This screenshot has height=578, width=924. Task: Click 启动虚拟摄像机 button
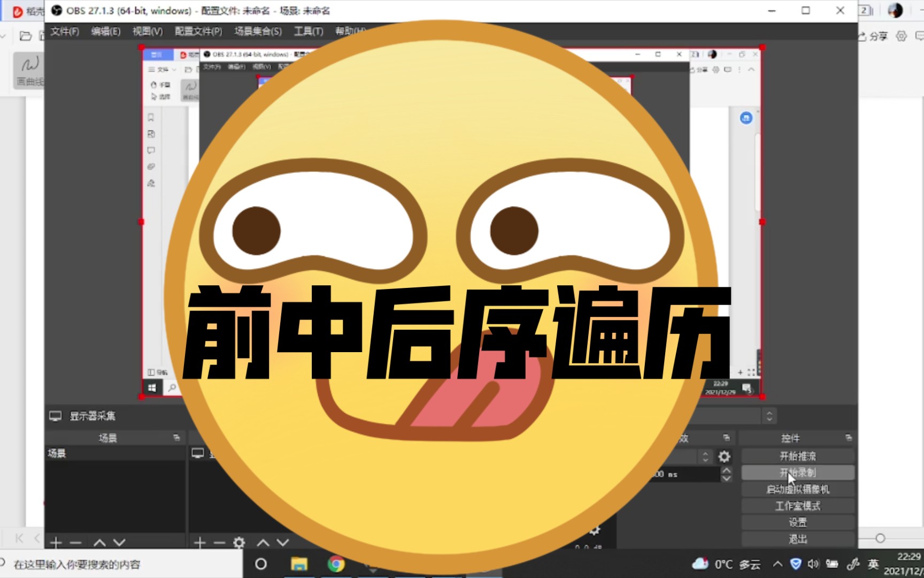pos(798,489)
